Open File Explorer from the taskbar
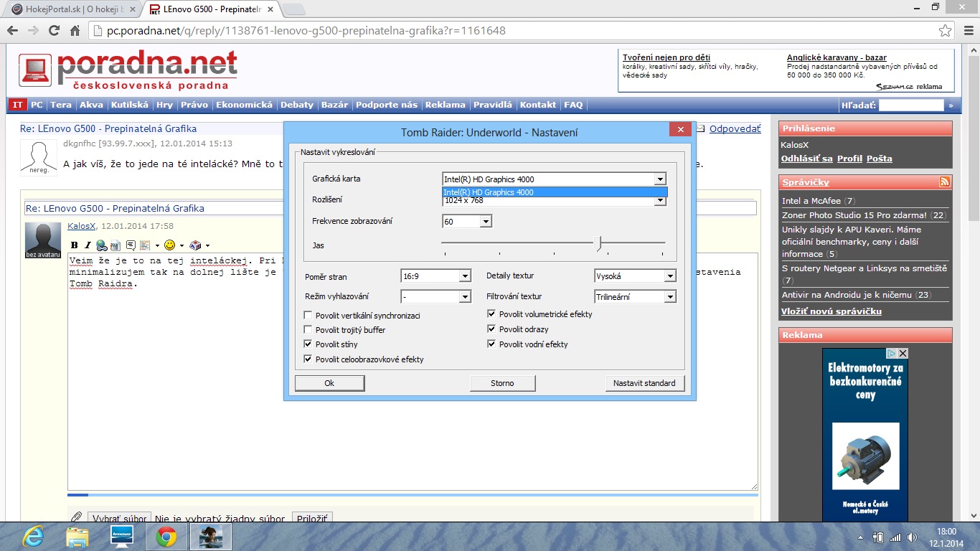The image size is (980, 551). coord(77,537)
